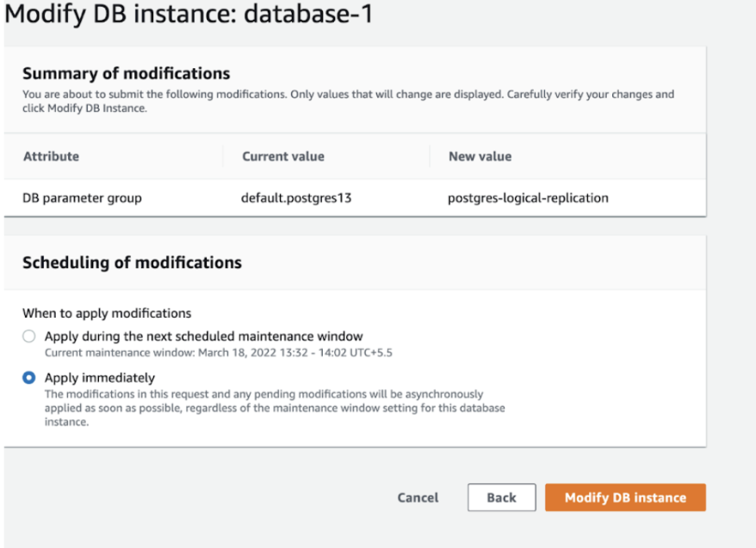Click the Apply during next maintenance window label text
Screen dimensions: 756x548
[203, 336]
